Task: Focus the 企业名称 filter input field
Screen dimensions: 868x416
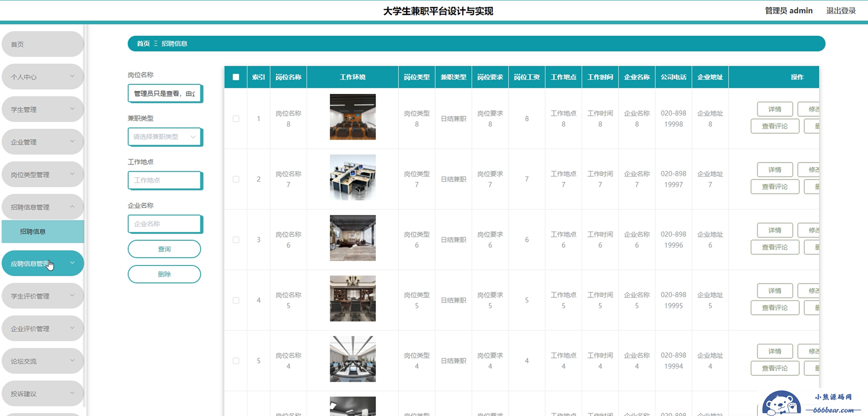Action: coord(165,224)
